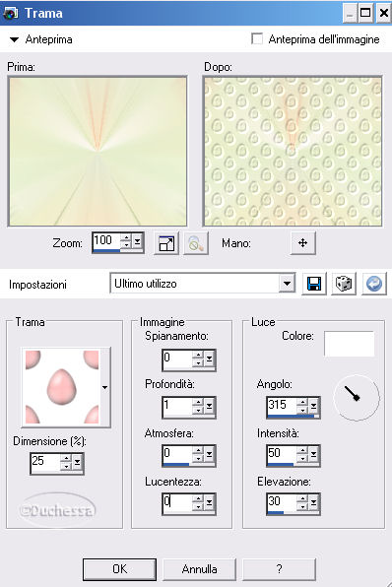Viewport: 392px width, 587px height.
Task: Open the Zoom value slider dropdown
Action: (138, 242)
